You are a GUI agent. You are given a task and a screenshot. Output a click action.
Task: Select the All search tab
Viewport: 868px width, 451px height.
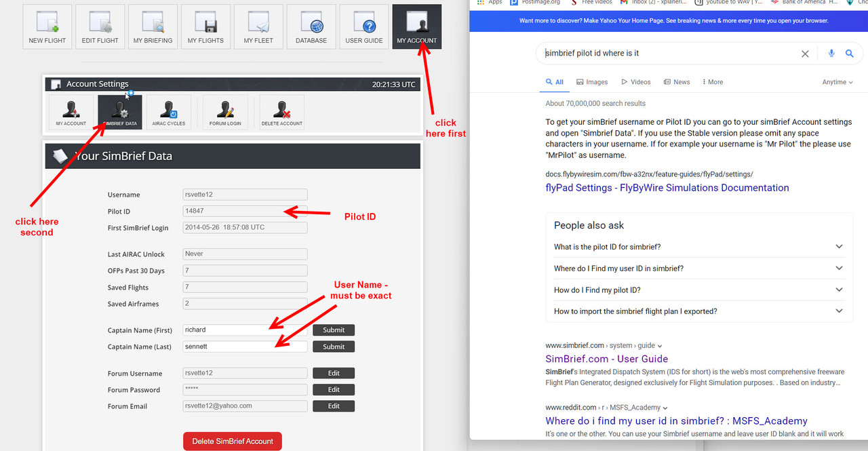[x=555, y=82]
